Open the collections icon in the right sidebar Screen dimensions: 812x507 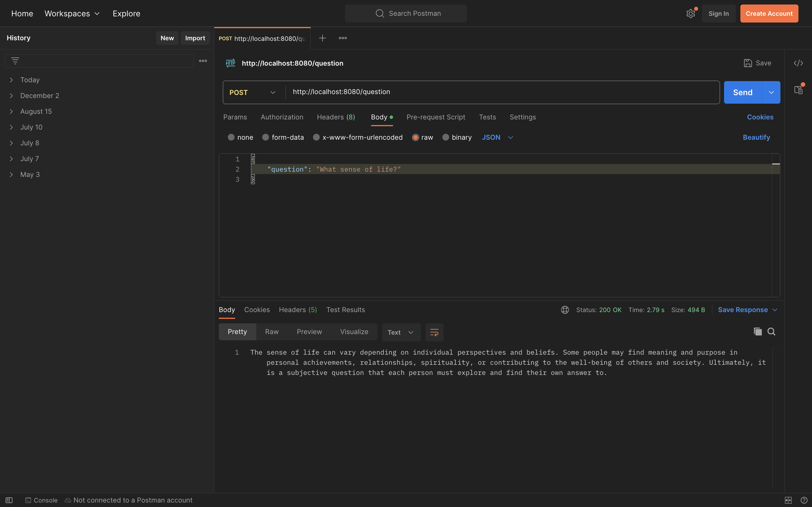[x=798, y=90]
